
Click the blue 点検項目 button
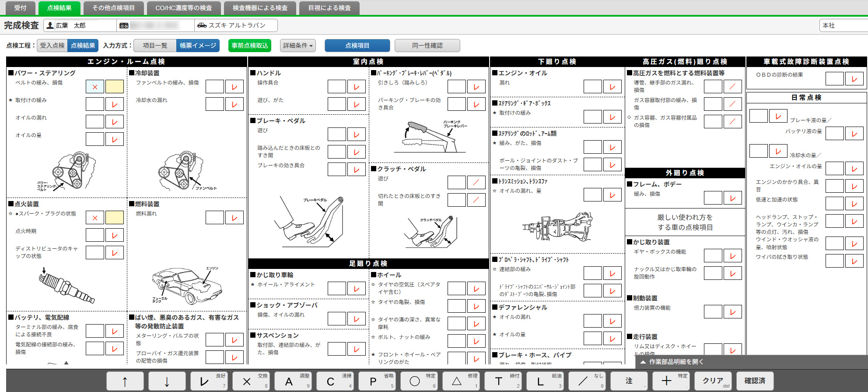click(x=357, y=46)
